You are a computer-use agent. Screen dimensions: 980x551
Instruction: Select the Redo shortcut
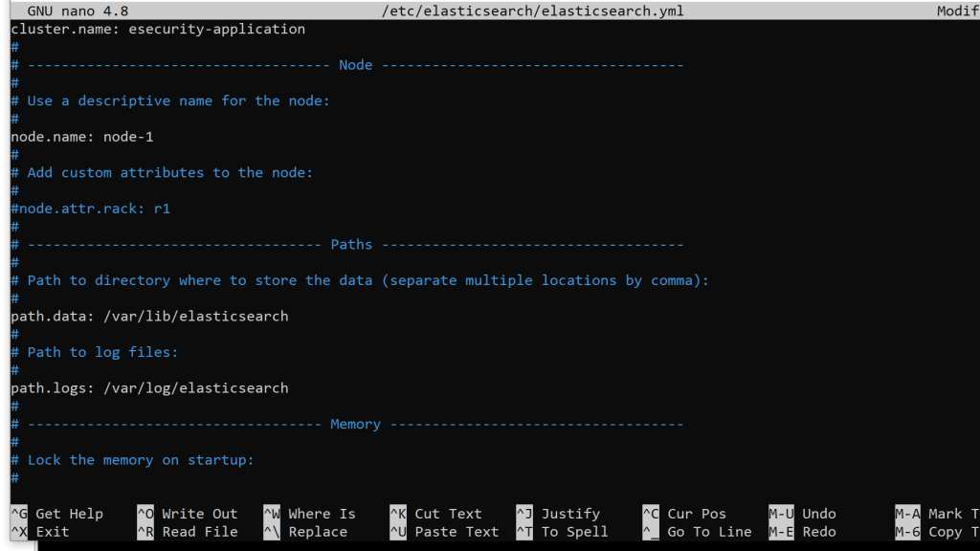806,532
